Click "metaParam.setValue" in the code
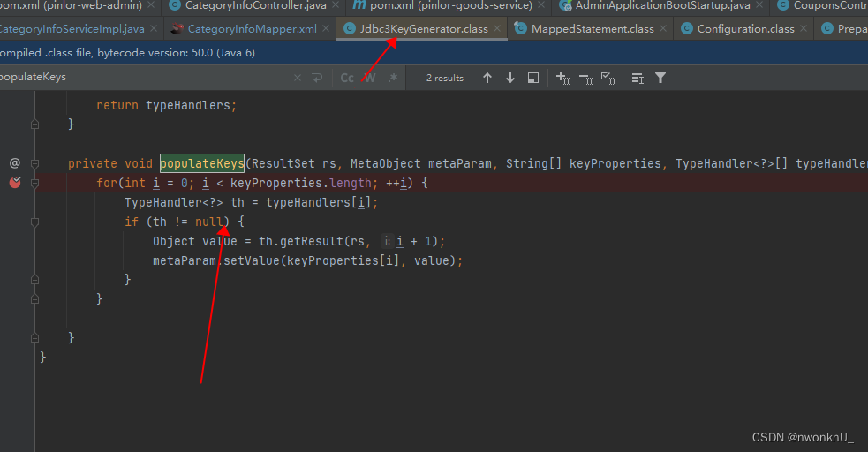The image size is (868, 452). (x=216, y=260)
